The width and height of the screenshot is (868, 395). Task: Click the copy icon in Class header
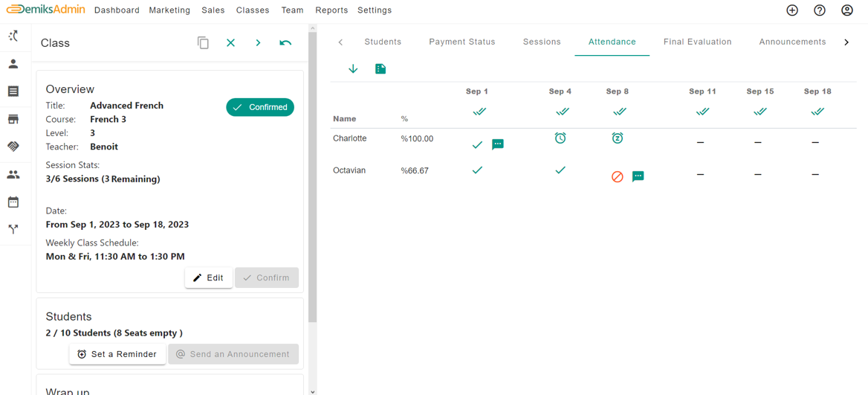pyautogui.click(x=203, y=42)
